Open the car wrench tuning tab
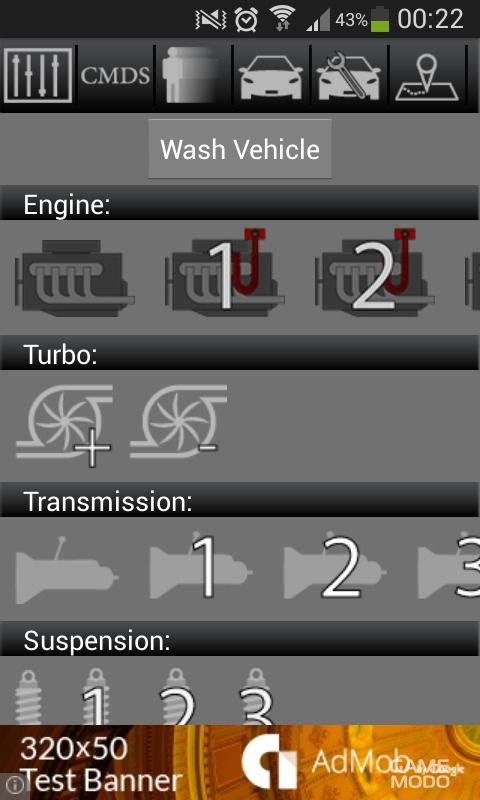This screenshot has width=480, height=800. [x=349, y=75]
